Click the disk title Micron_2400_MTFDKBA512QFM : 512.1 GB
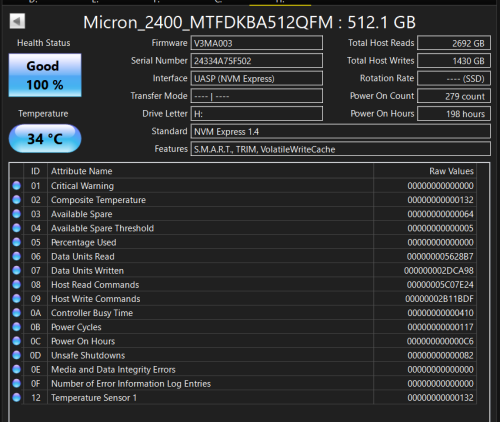 click(x=249, y=22)
